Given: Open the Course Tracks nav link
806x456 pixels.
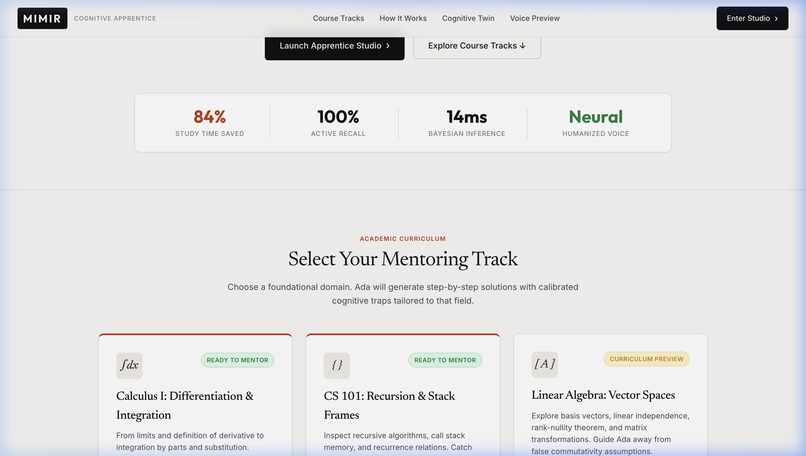Looking at the screenshot, I should [338, 18].
